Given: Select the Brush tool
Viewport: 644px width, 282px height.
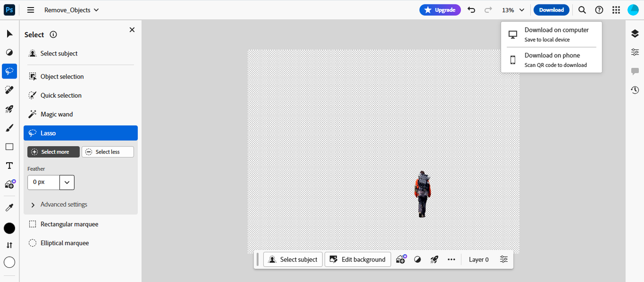Looking at the screenshot, I should click(9, 128).
